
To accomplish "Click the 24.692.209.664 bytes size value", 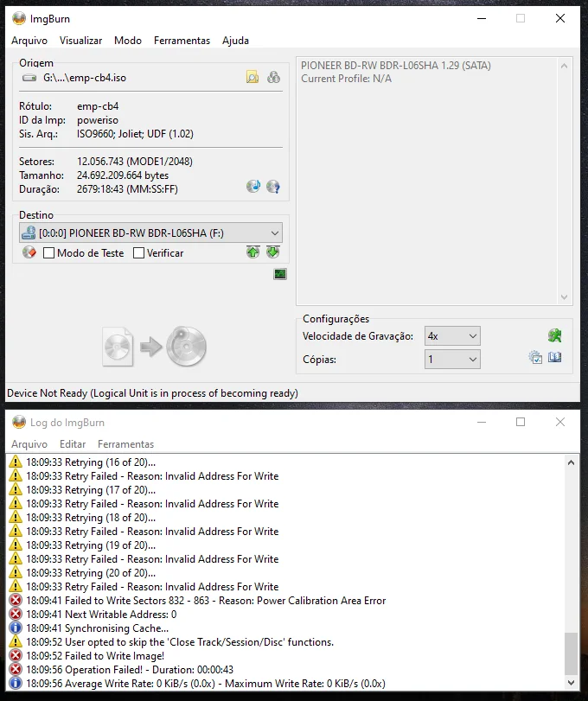I will [123, 175].
